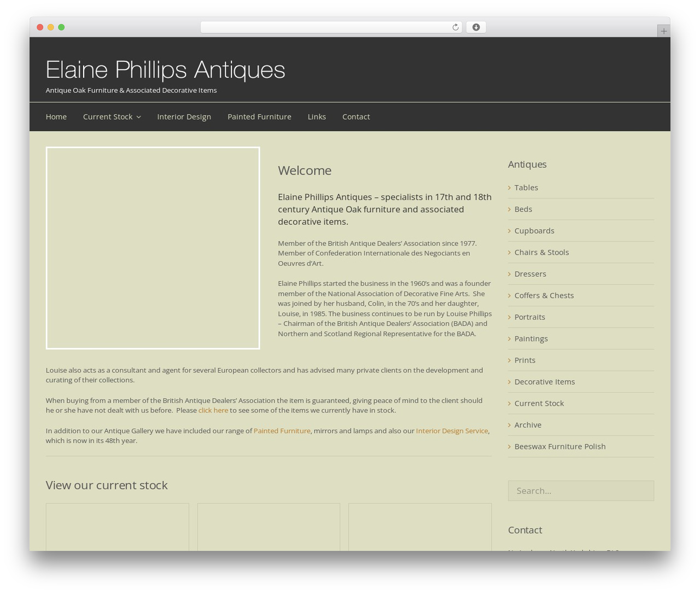Open the Current Stock sidebar link

[x=539, y=403]
